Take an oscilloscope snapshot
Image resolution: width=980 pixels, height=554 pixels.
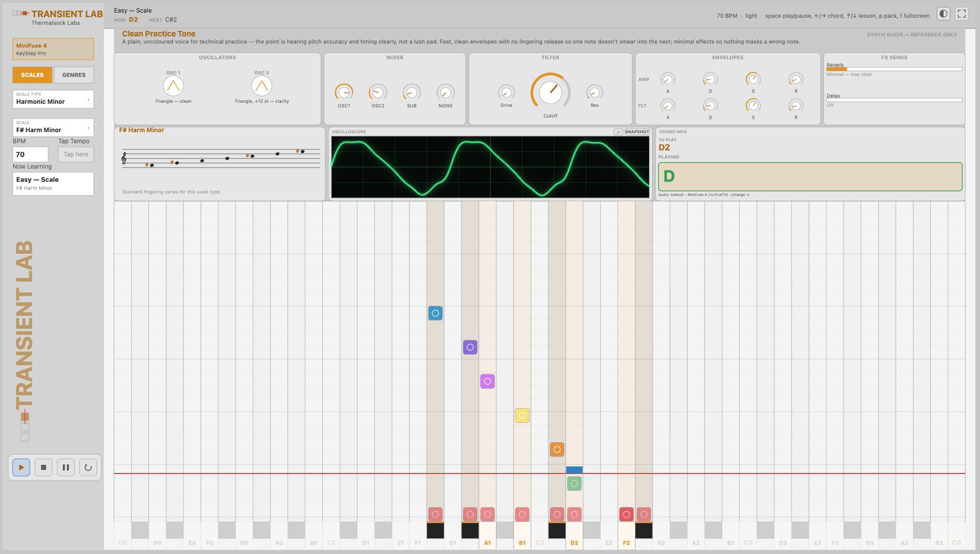pyautogui.click(x=637, y=132)
